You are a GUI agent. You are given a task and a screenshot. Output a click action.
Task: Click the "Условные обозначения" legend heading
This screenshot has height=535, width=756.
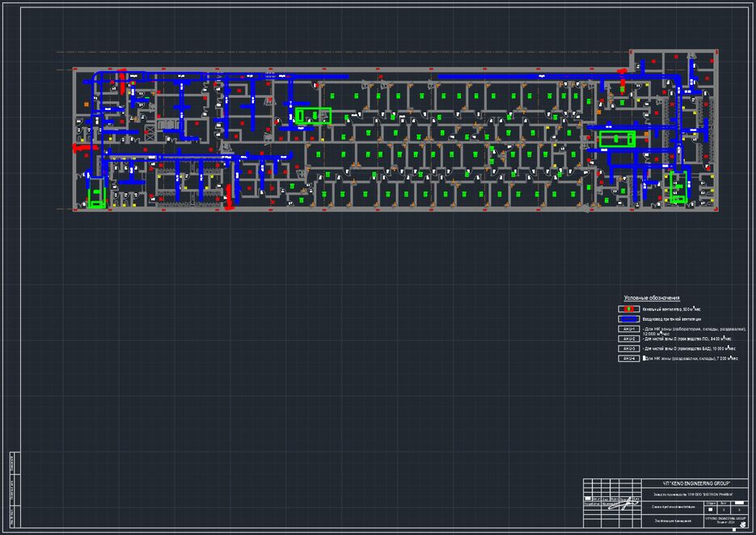(x=652, y=298)
